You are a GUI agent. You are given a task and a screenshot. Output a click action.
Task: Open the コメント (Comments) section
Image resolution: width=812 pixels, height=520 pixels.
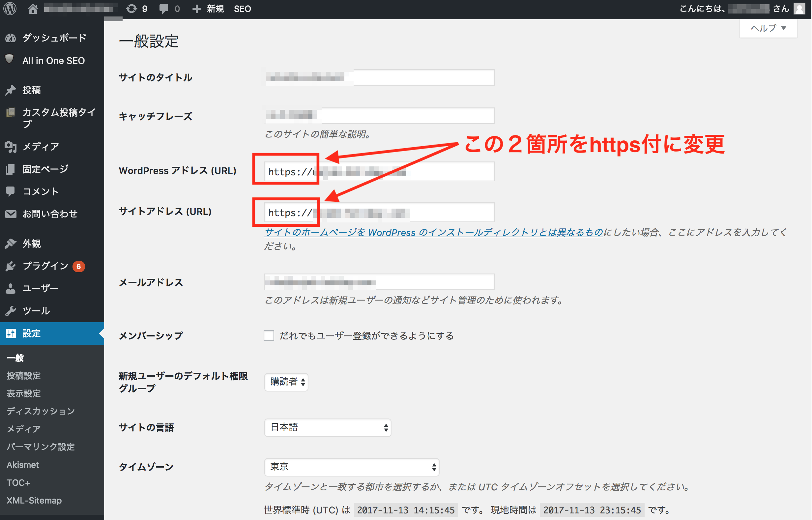click(40, 191)
